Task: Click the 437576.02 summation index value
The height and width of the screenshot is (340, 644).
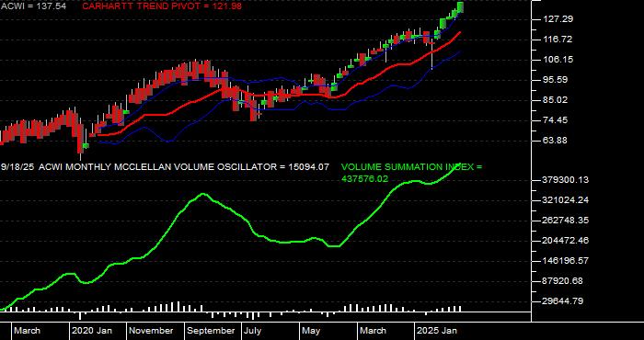Action: pyautogui.click(x=364, y=179)
